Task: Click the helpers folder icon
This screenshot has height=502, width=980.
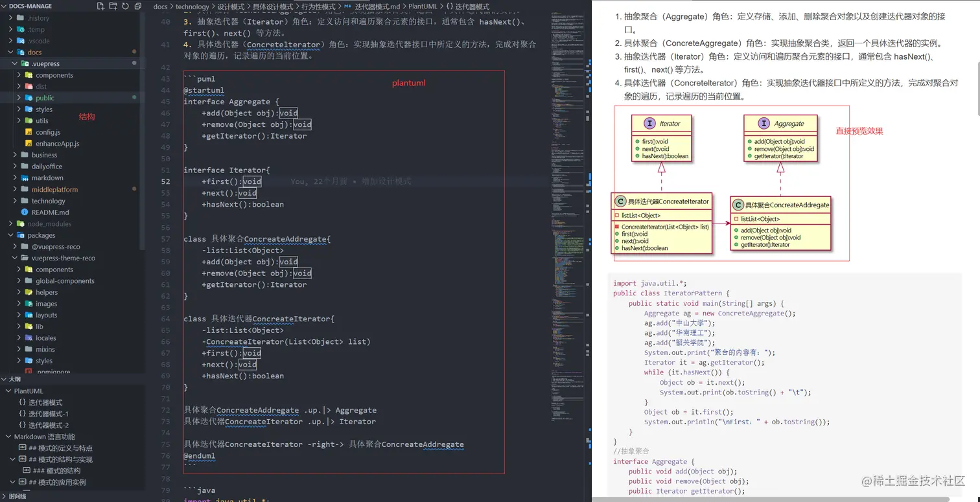Action: (x=29, y=292)
